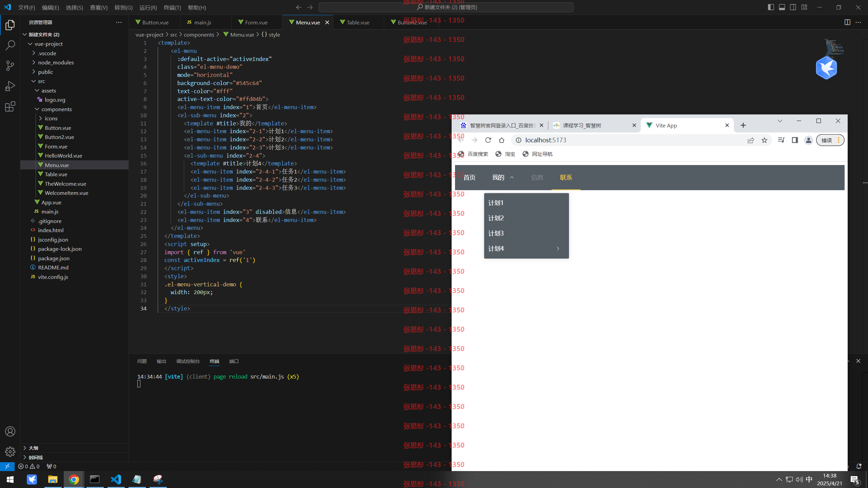This screenshot has width=868, height=488.
Task: Open the Accounts menu icon
Action: coord(10,431)
